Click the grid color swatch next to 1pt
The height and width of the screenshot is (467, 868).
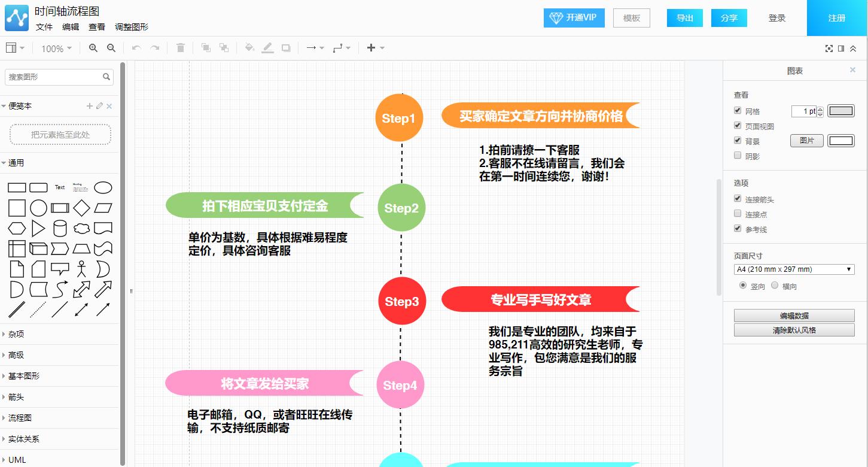pos(841,111)
